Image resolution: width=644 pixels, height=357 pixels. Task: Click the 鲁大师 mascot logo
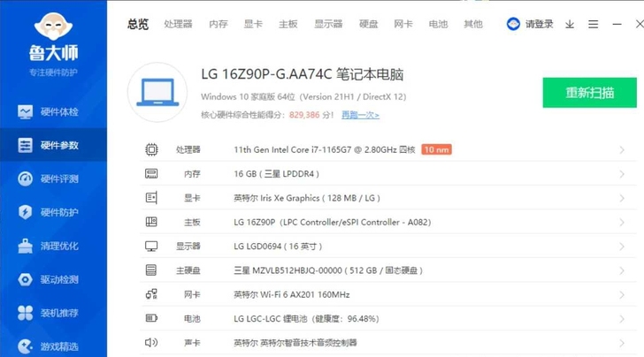click(53, 26)
